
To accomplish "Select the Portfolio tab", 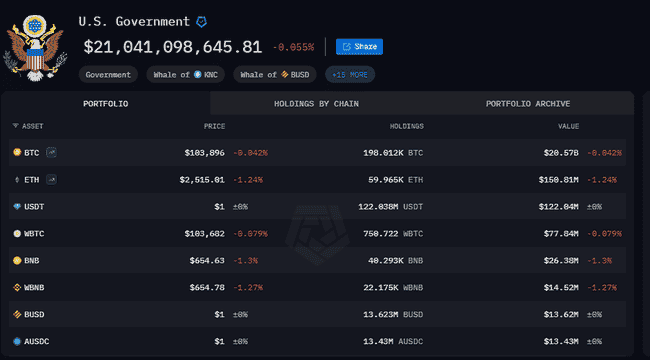I will point(106,104).
